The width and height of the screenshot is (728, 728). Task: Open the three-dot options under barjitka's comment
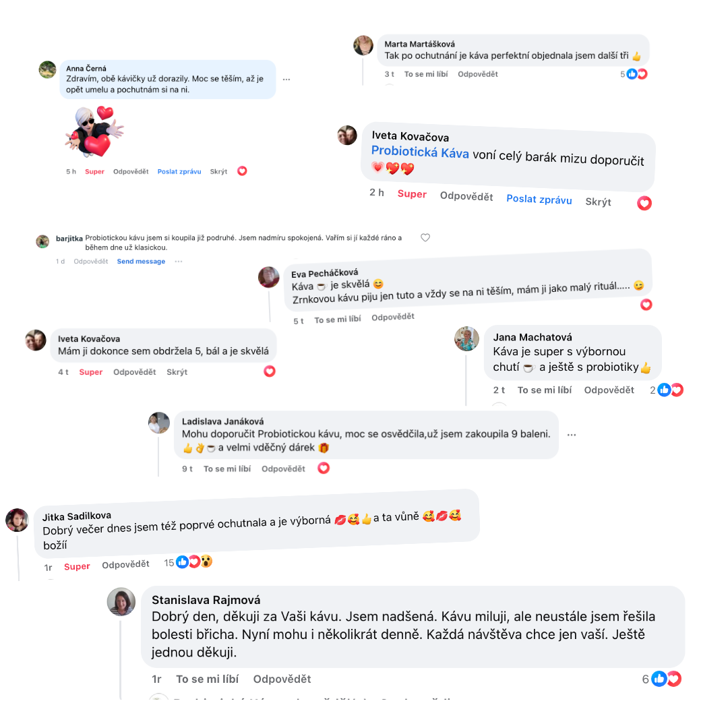178,262
